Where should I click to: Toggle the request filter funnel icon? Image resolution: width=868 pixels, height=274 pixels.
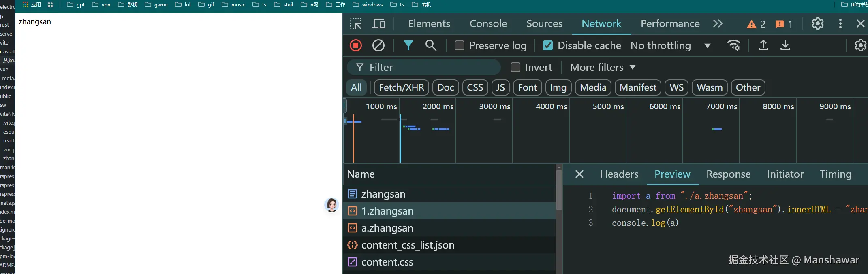pos(408,45)
